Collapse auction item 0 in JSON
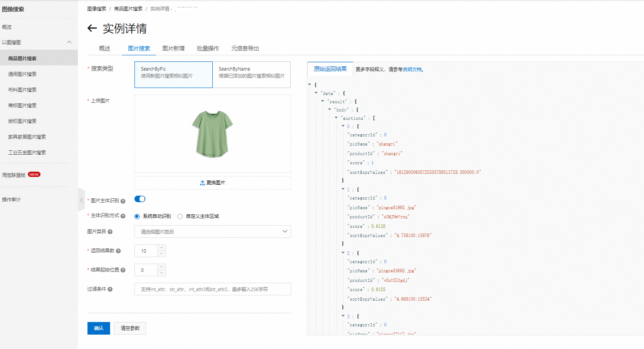 tap(343, 126)
